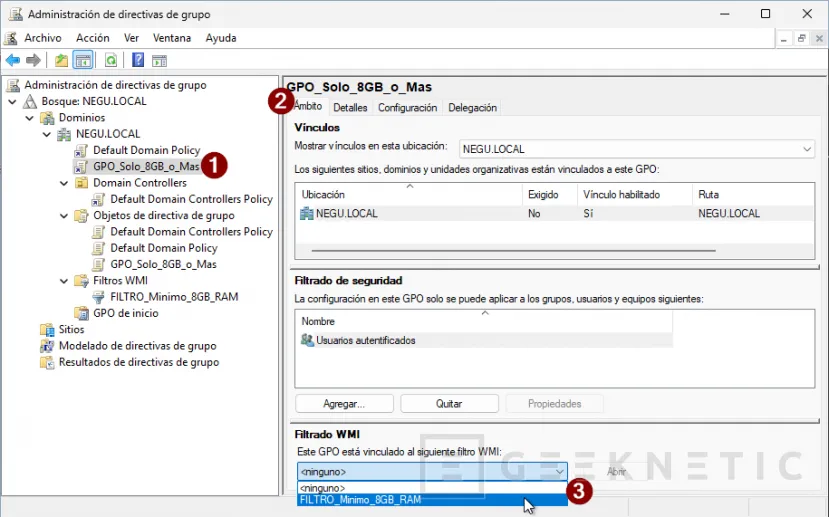
Task: Click the Objetos de directiva de grupo folder icon
Action: (x=81, y=216)
